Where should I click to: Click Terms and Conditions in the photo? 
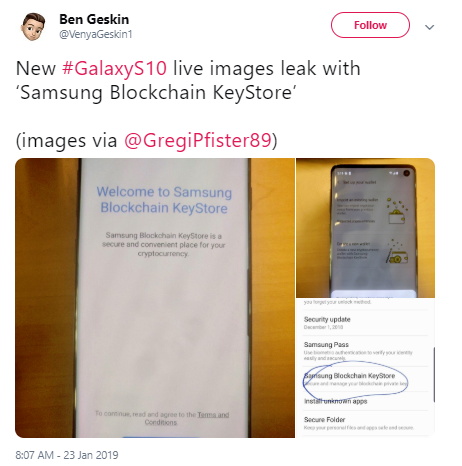187,418
